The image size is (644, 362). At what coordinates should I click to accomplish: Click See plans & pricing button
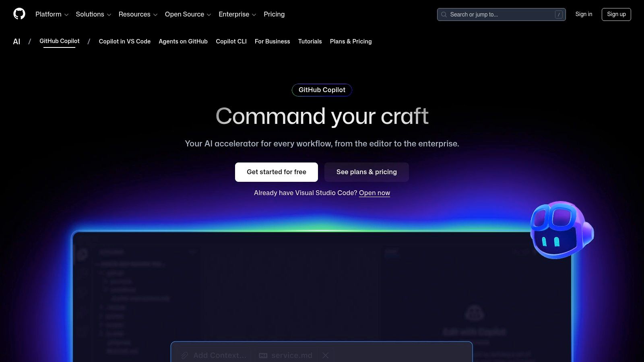click(366, 172)
